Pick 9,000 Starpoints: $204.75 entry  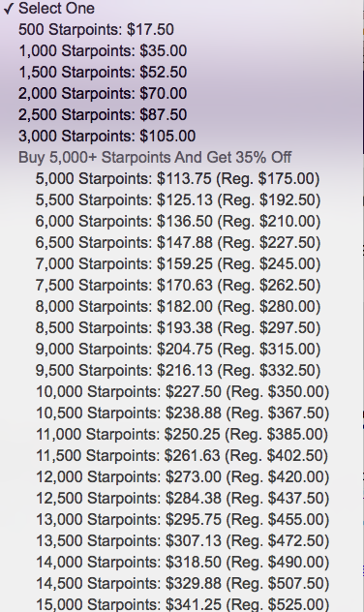[181, 349]
